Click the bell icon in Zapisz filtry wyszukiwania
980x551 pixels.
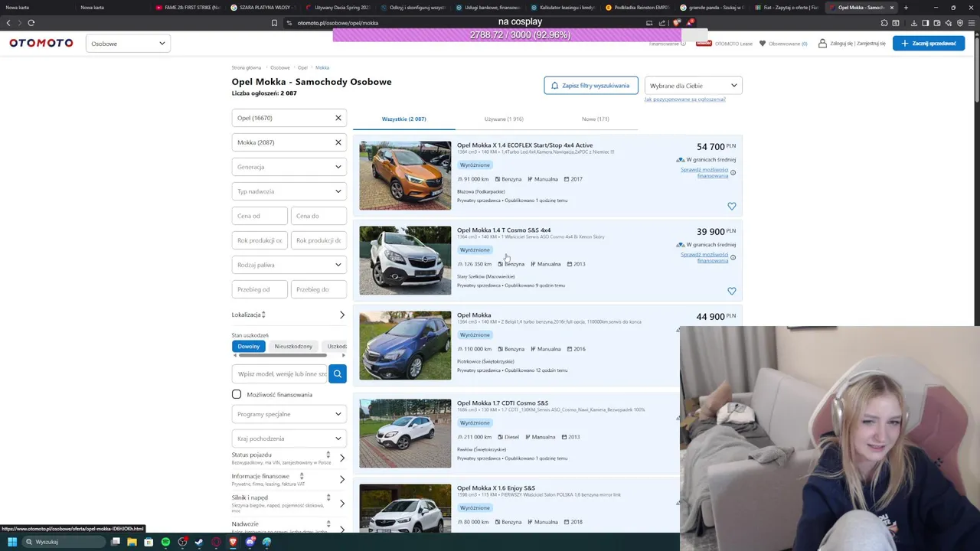[x=555, y=86]
